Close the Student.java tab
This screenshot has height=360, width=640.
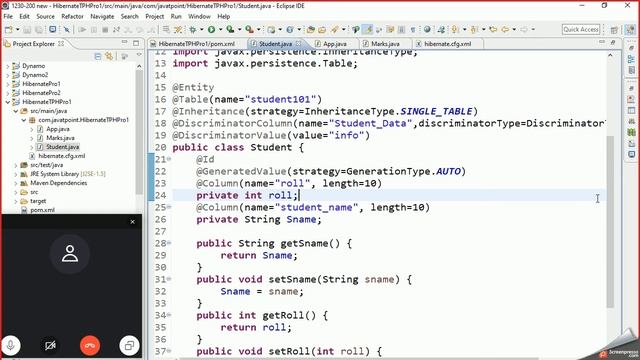coord(298,43)
